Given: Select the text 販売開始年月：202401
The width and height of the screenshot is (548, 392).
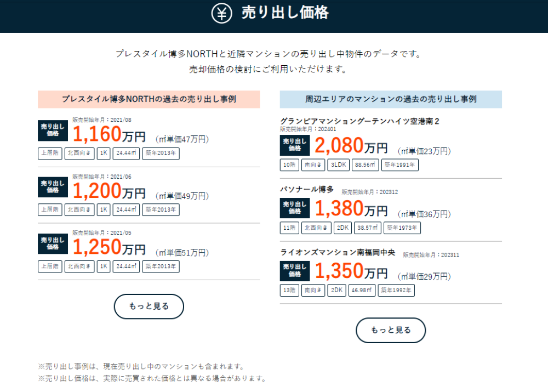Looking at the screenshot, I should (x=308, y=129).
